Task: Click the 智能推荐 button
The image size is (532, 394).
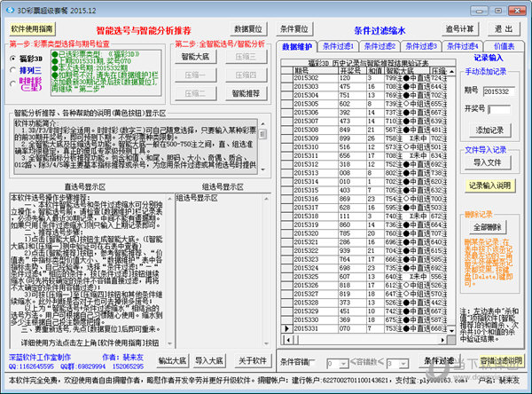Action: [x=246, y=93]
